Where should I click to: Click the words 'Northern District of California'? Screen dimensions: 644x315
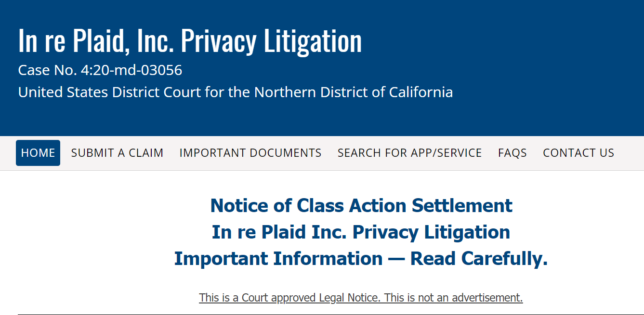(x=354, y=92)
